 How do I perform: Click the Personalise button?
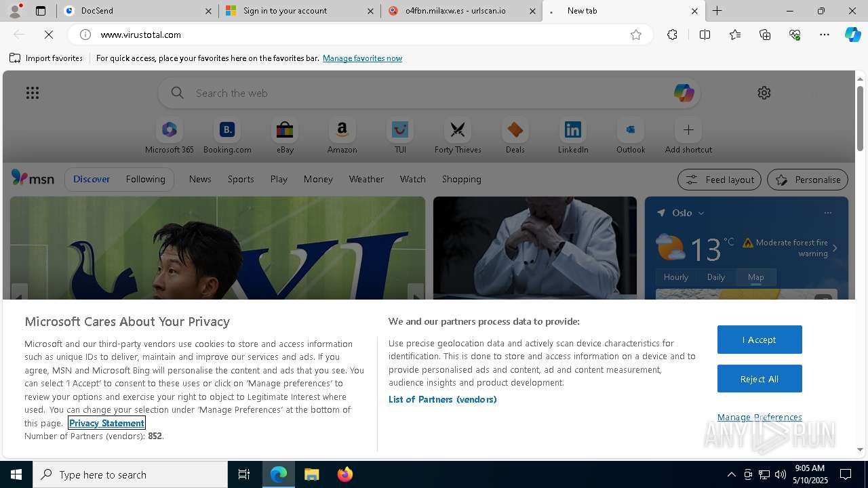pyautogui.click(x=807, y=180)
